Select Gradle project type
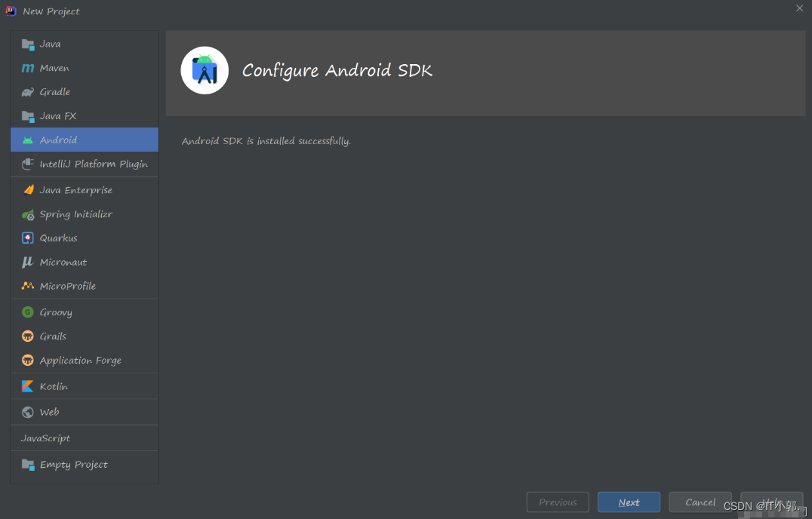 click(x=55, y=92)
